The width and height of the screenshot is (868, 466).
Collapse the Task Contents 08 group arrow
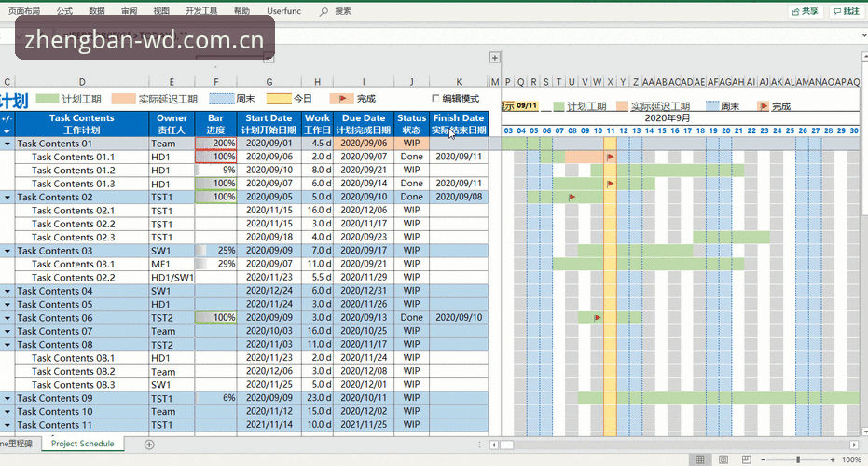point(7,344)
